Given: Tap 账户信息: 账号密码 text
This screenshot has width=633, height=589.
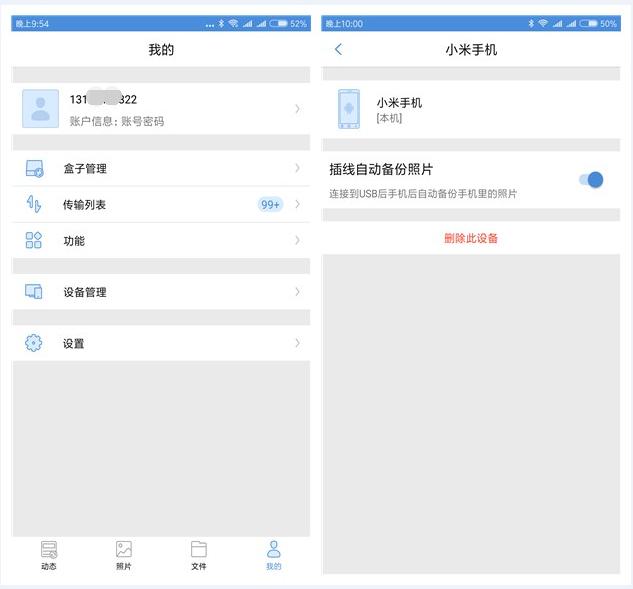Looking at the screenshot, I should tap(117, 121).
